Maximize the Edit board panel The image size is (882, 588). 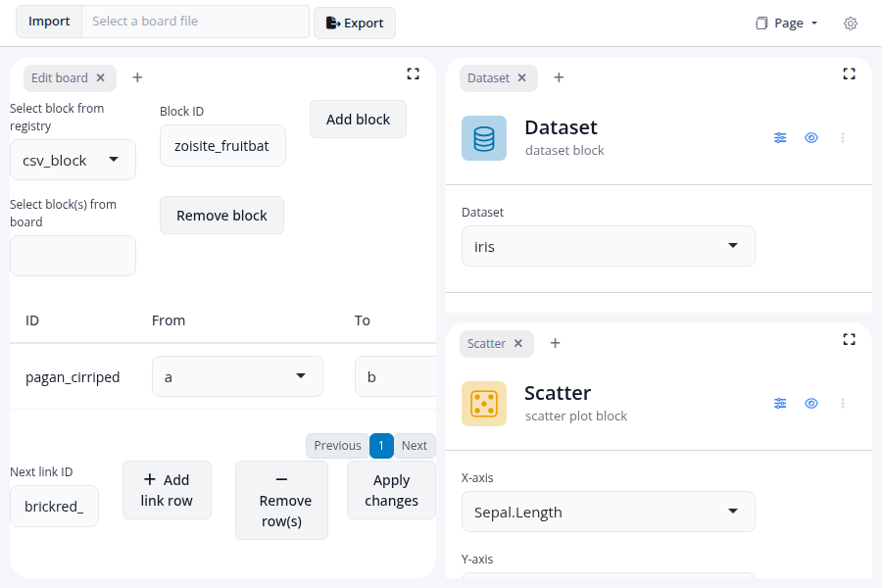[413, 73]
